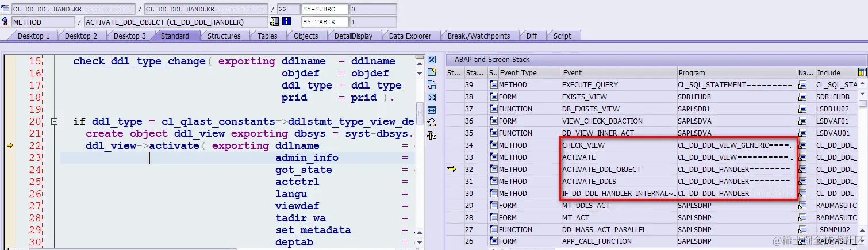Click the maximize horizontally tool icon
Viewport: 868px width, 250px height.
[432, 110]
